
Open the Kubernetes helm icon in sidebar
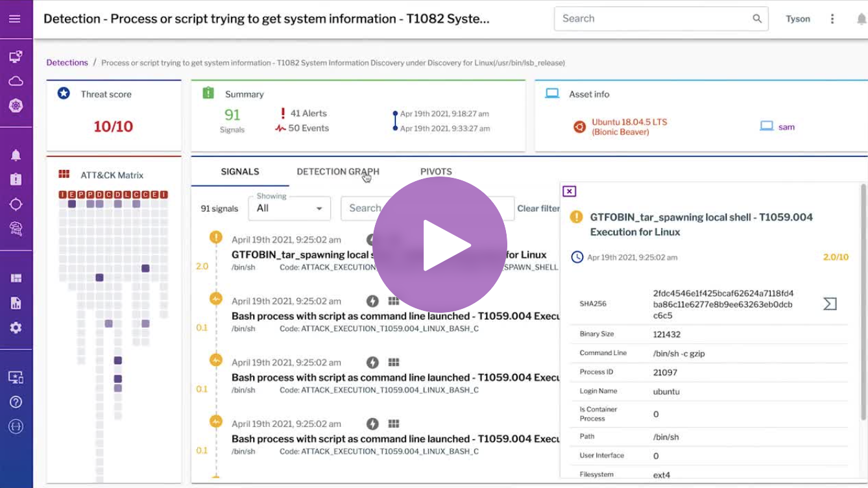coord(16,105)
